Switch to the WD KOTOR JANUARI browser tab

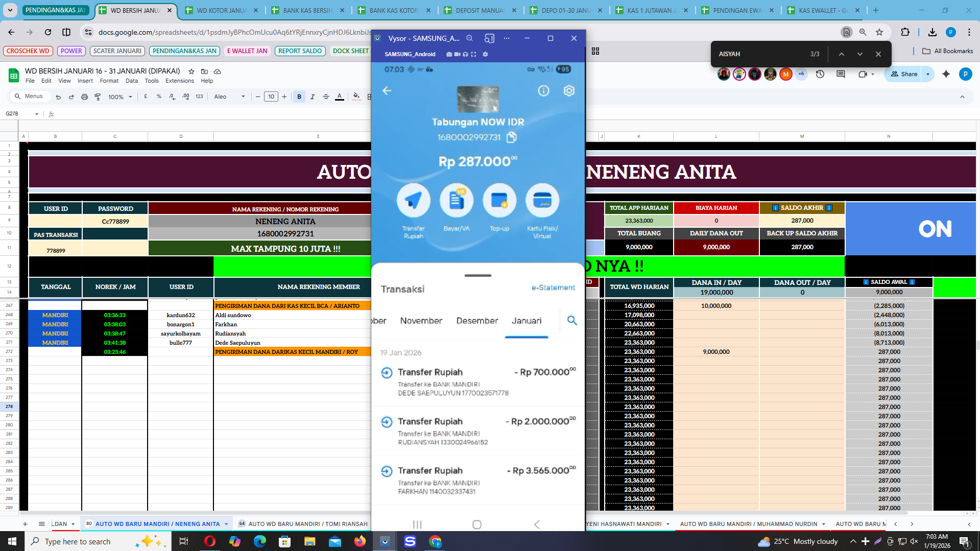tap(222, 10)
